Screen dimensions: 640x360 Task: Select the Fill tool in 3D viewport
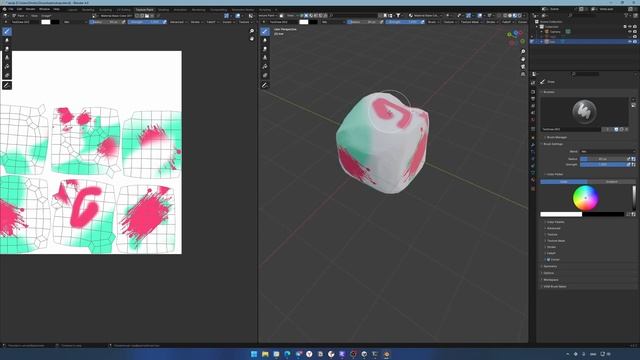tap(265, 67)
